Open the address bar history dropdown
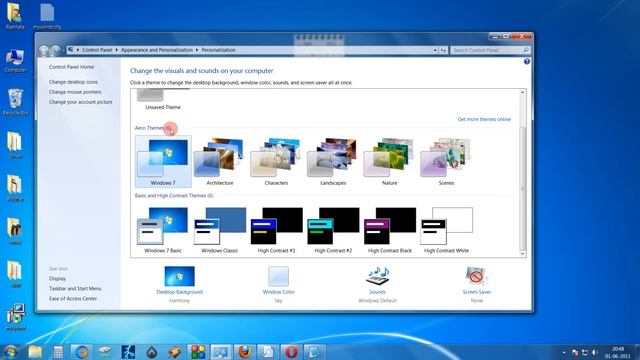640x360 pixels. point(435,50)
